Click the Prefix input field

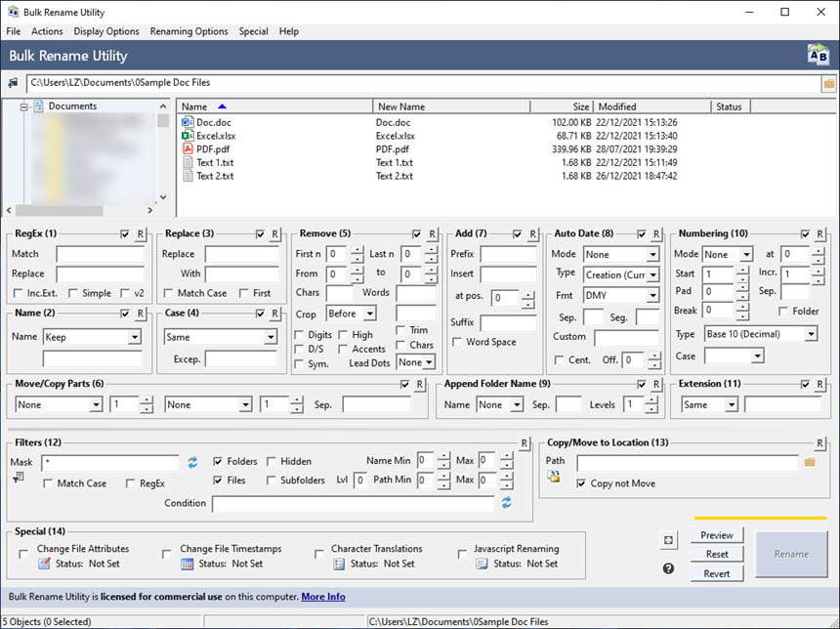coord(508,254)
